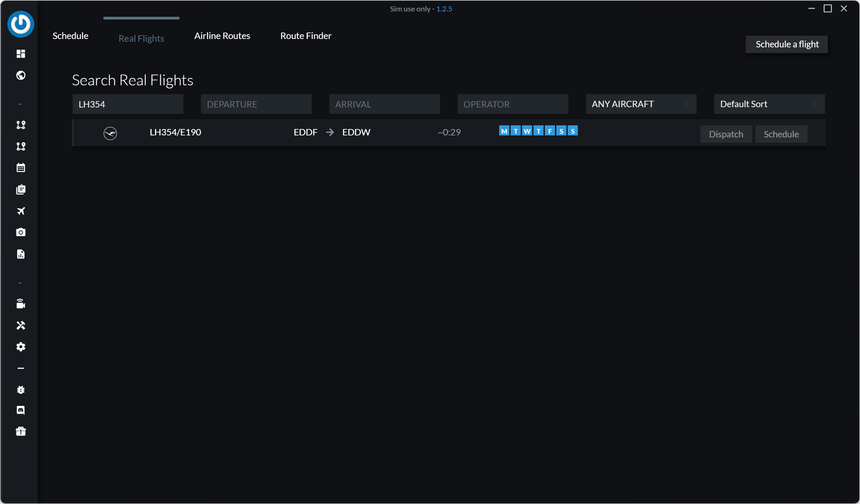Click Dispatch for flight LH354
The image size is (860, 504).
[726, 134]
